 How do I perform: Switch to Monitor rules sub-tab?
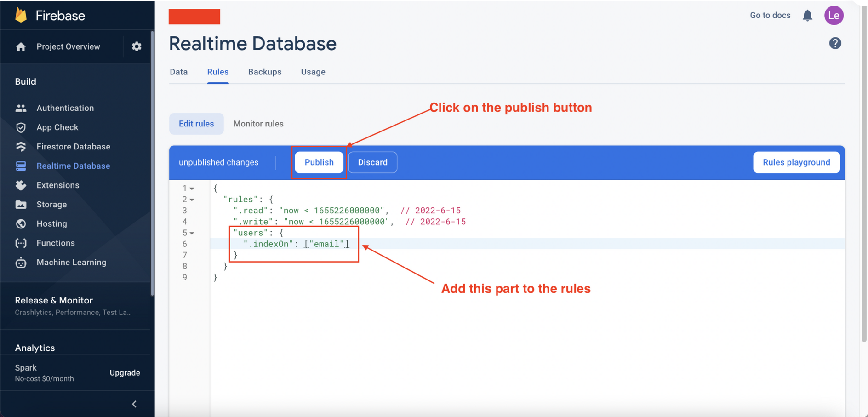[258, 124]
